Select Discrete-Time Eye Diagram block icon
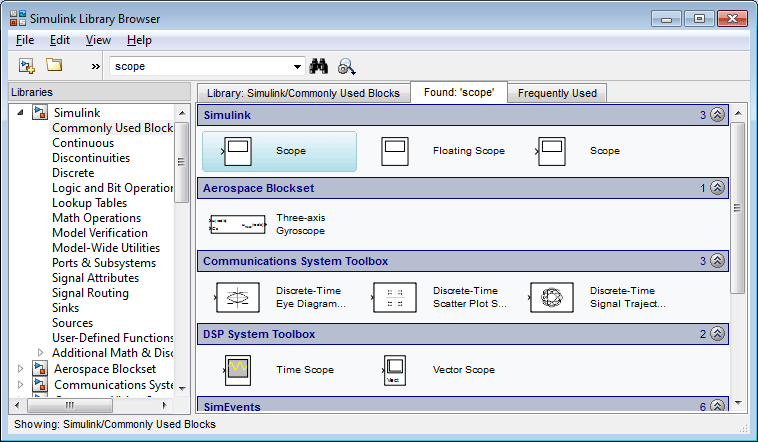The width and height of the screenshot is (758, 442). point(237,297)
